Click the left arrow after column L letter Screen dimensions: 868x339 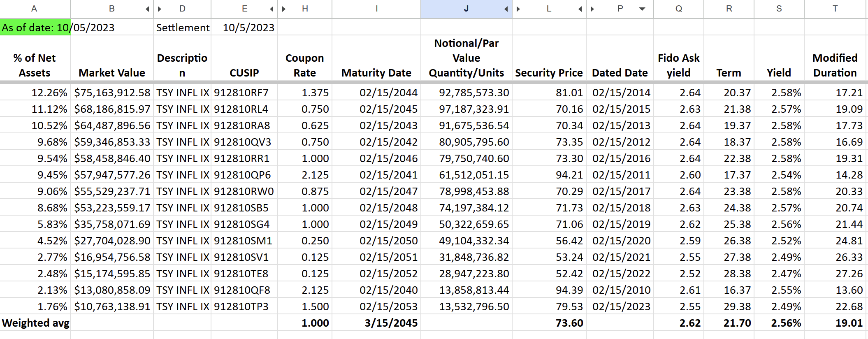click(580, 9)
